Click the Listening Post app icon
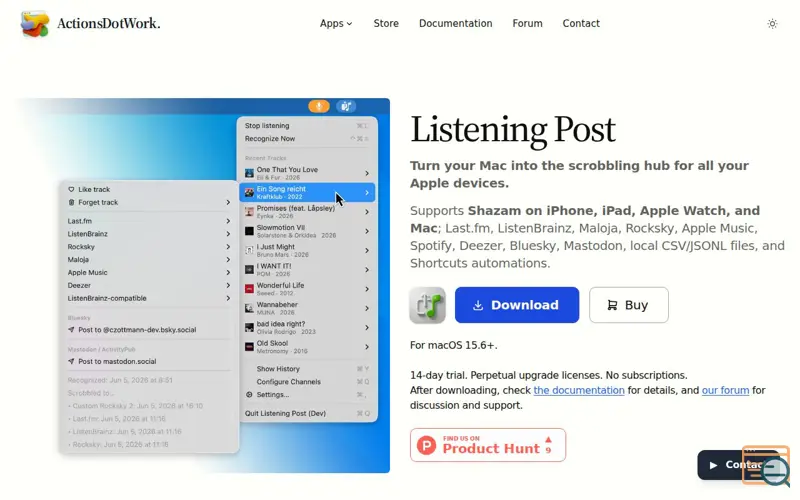 click(428, 305)
